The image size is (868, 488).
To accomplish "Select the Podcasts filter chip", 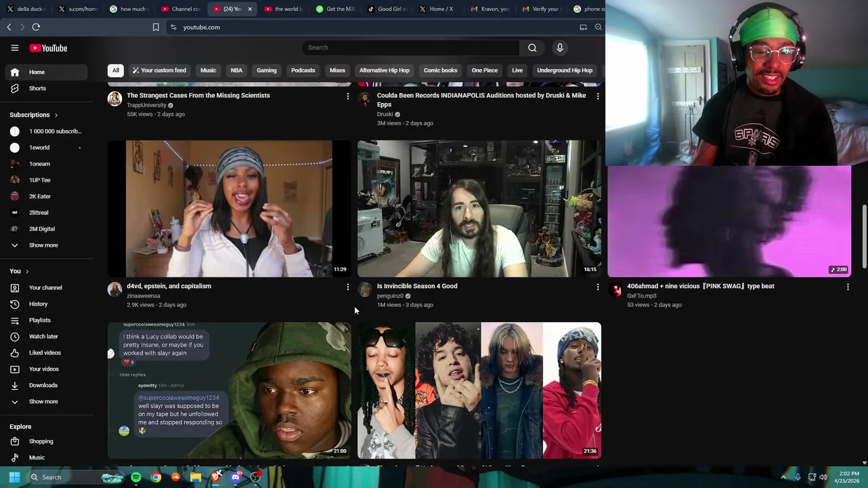I will click(303, 70).
